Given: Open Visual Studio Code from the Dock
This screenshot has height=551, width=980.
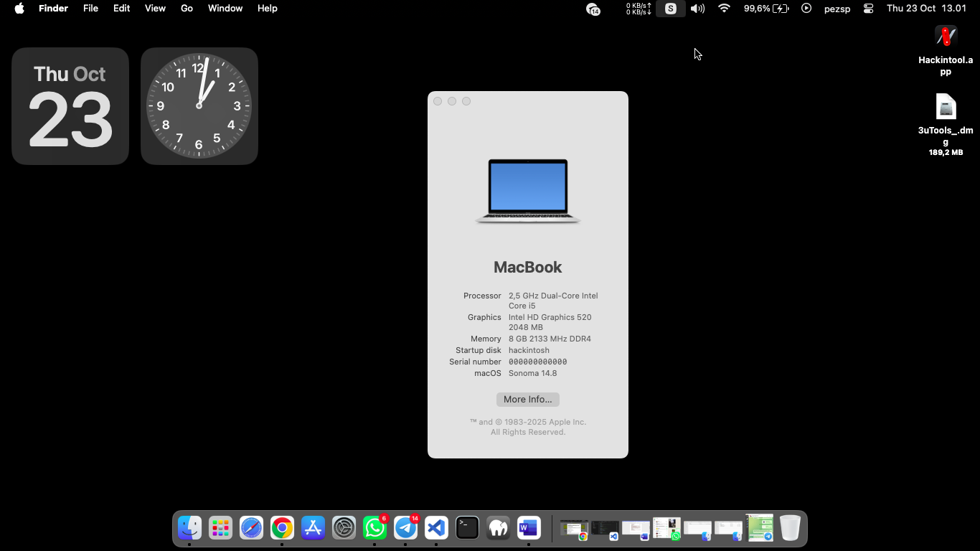Looking at the screenshot, I should [436, 528].
